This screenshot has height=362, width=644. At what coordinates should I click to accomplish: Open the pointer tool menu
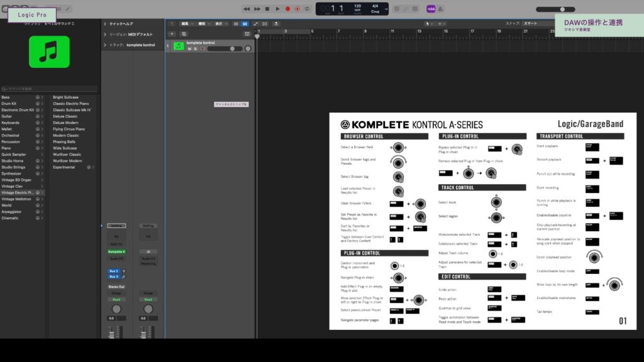429,24
